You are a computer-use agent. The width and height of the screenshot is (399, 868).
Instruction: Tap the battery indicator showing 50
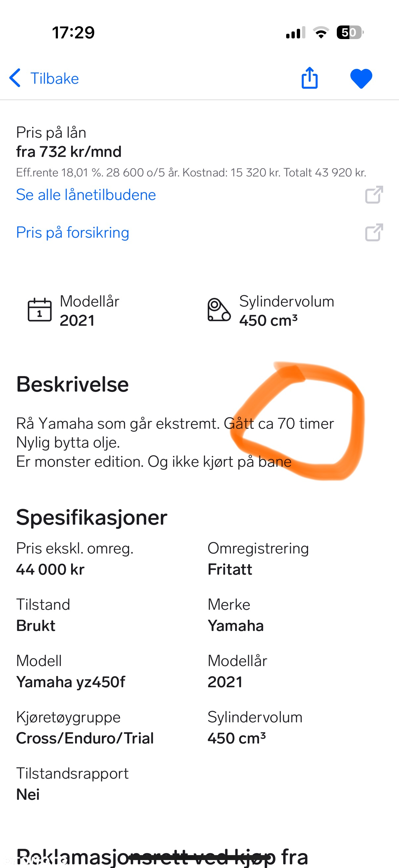[350, 32]
